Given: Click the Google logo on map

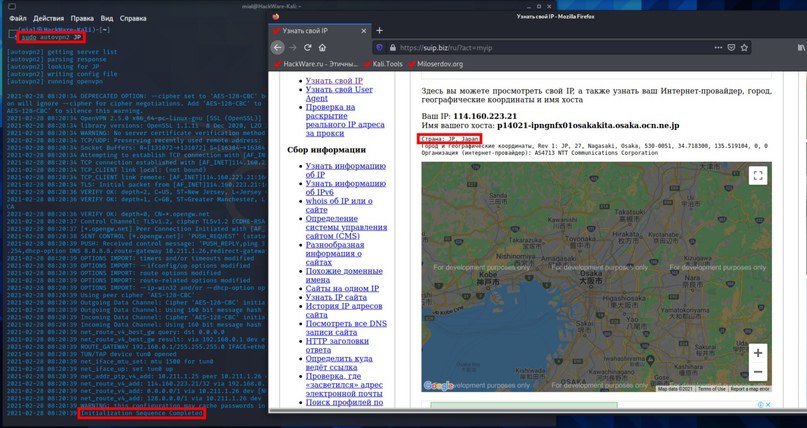Looking at the screenshot, I should pyautogui.click(x=438, y=386).
